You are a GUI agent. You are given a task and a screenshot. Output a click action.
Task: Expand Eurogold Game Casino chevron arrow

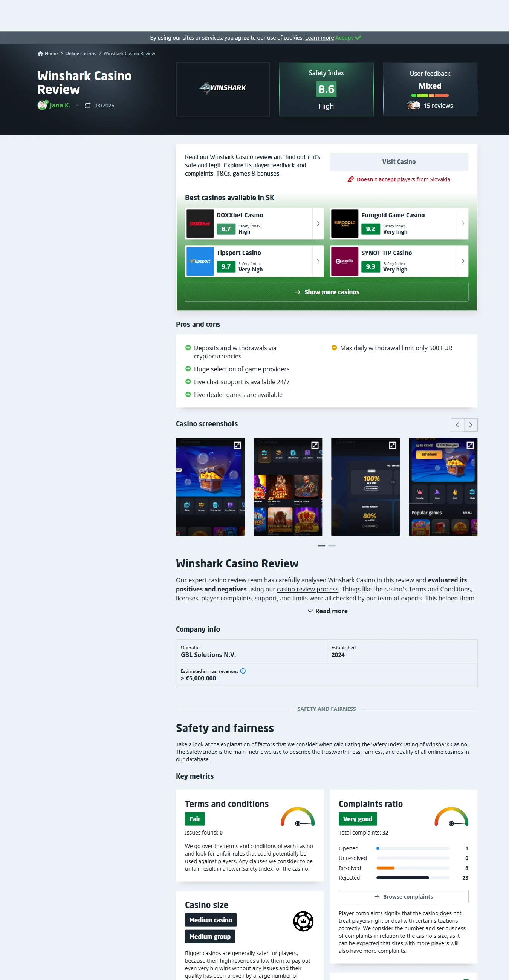click(x=463, y=224)
